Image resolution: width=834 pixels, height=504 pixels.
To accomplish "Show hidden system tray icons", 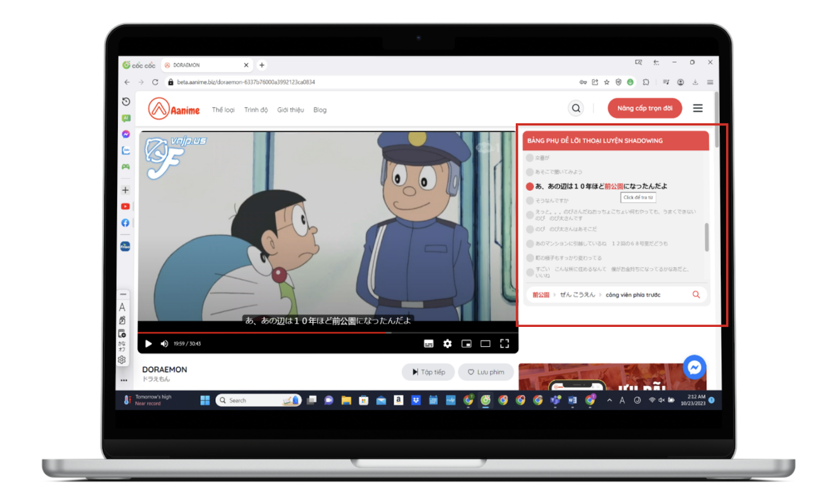I will tap(609, 400).
